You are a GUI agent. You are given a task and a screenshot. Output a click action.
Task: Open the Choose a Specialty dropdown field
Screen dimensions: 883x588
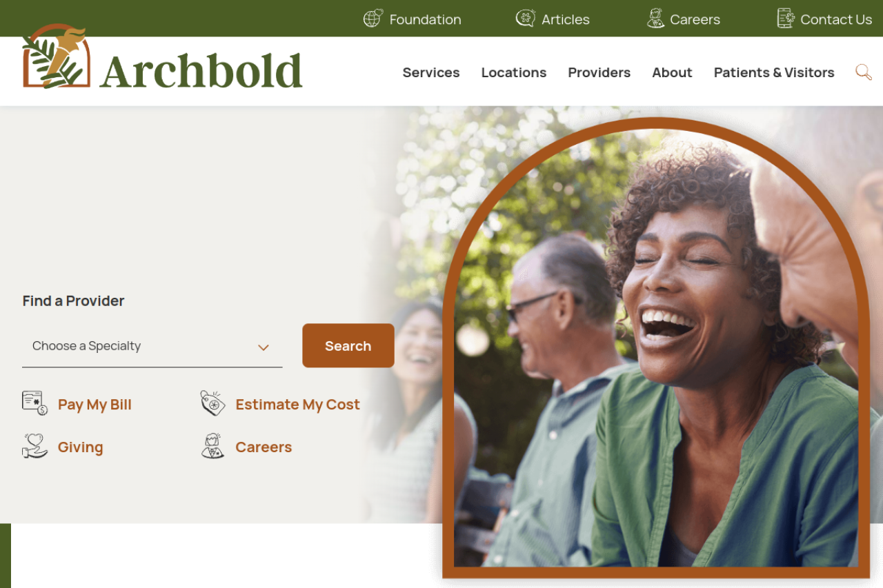coord(152,346)
